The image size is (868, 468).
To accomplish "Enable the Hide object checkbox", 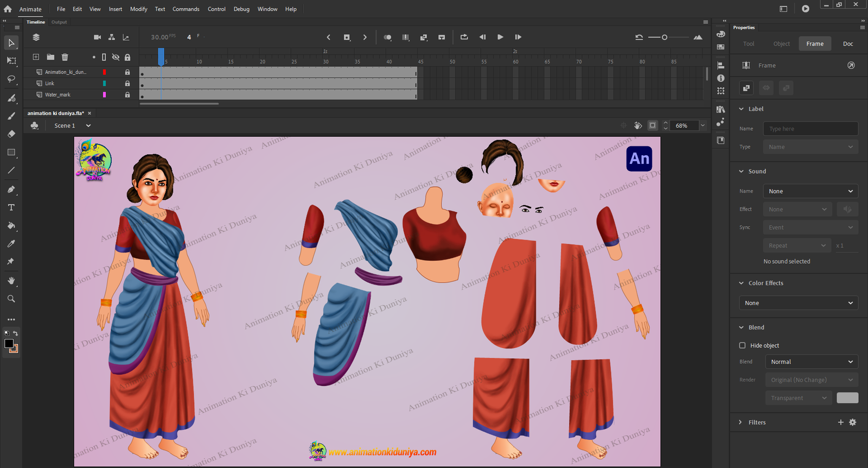I will [x=742, y=345].
